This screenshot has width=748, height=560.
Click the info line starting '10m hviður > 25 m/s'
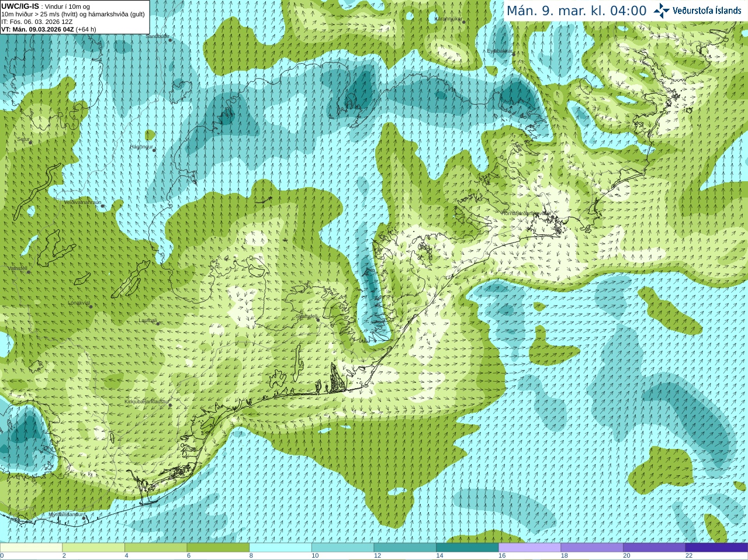coord(73,14)
